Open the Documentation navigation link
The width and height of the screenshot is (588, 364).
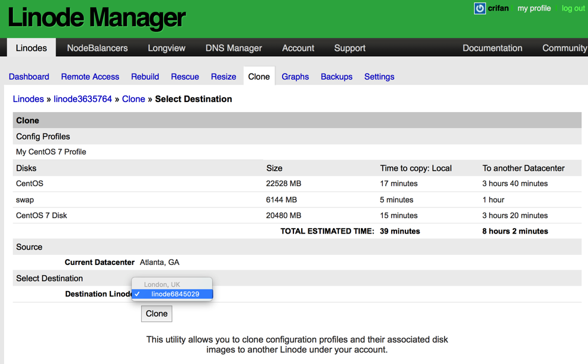click(492, 48)
